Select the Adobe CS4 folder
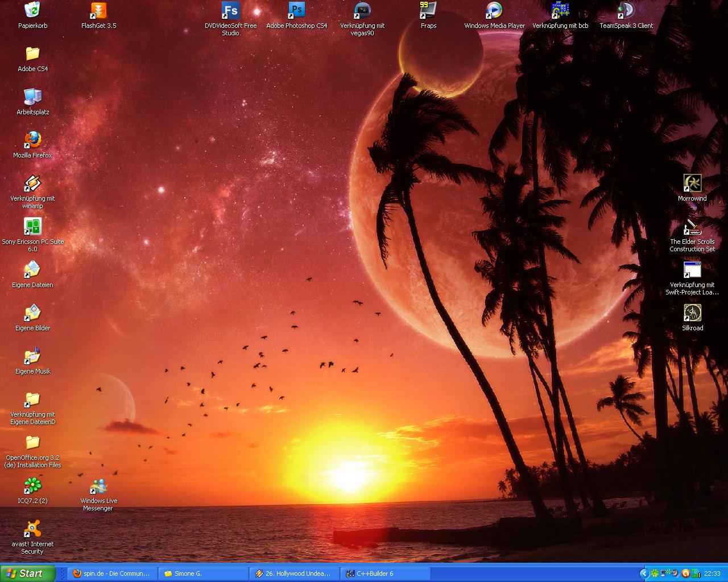Image resolution: width=728 pixels, height=582 pixels. (x=32, y=54)
